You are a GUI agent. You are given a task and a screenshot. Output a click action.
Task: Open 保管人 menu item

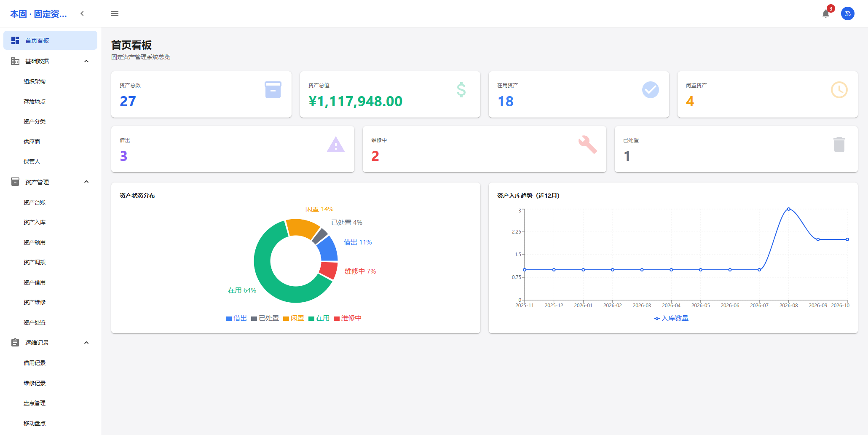50,161
